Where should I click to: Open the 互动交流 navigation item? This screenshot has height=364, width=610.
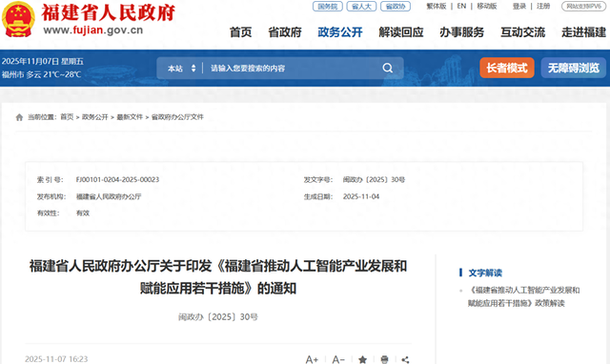[523, 32]
